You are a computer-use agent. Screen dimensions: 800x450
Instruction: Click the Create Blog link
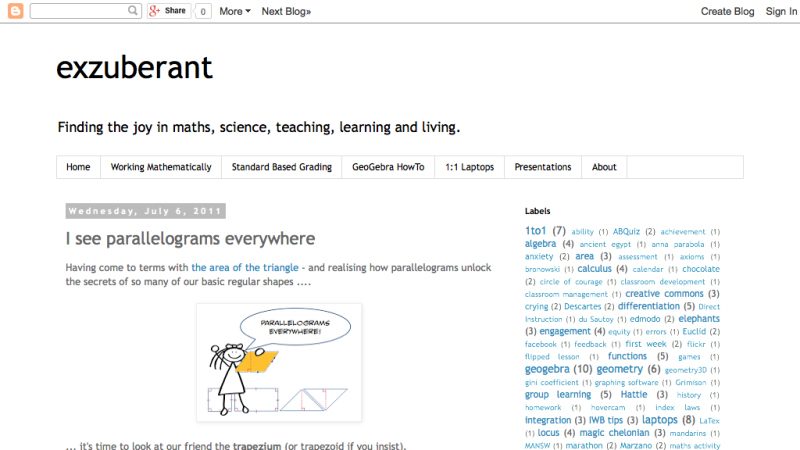click(x=727, y=11)
